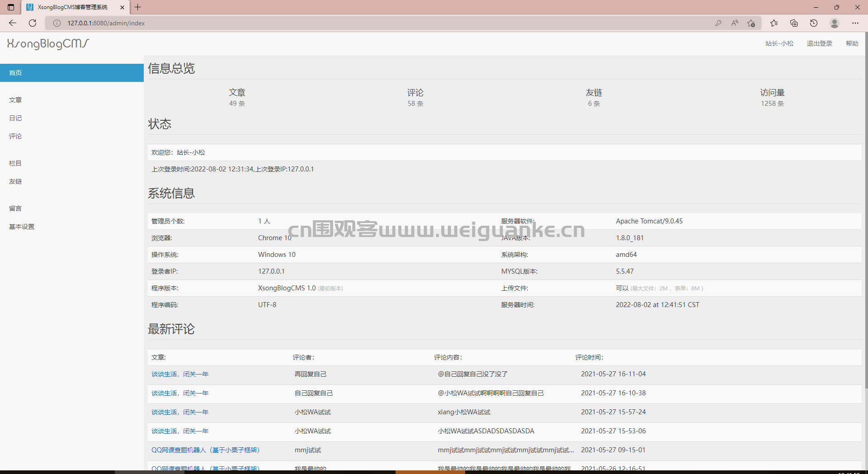Screen dimensions: 868x474
Task: Open the QQ网课查题机器人 article link
Action: pos(205,450)
